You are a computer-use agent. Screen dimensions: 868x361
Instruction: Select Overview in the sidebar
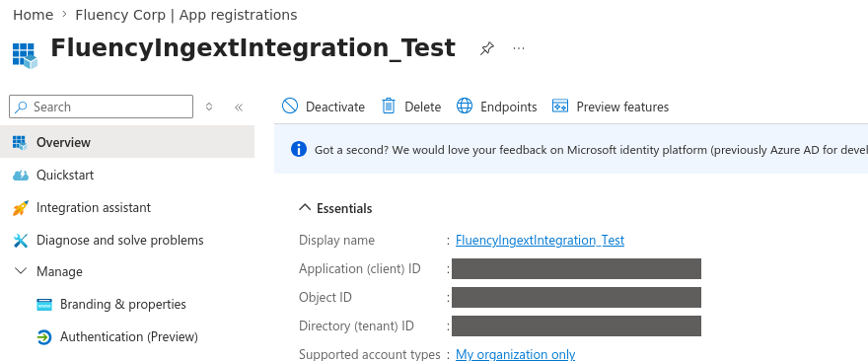[127, 142]
